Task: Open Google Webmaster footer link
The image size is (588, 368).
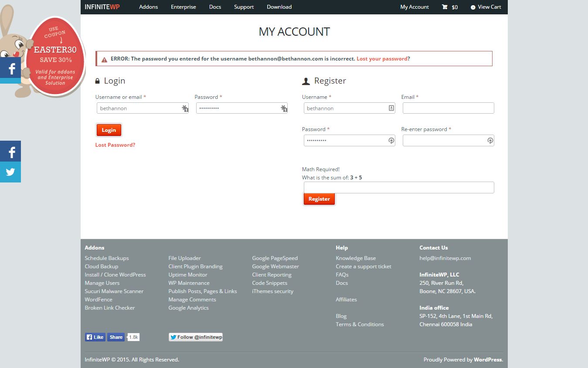Action: [275, 267]
